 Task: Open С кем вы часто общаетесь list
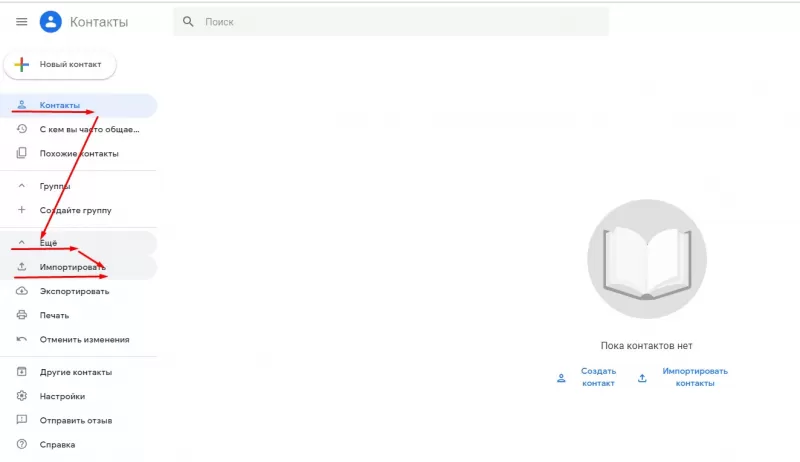point(79,129)
